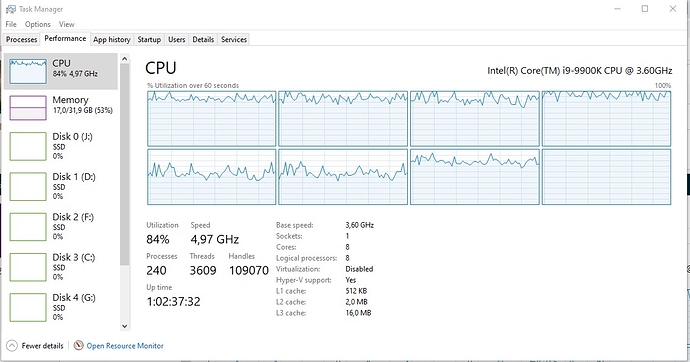The height and width of the screenshot is (362, 690).
Task: Open the File menu
Action: (11, 24)
